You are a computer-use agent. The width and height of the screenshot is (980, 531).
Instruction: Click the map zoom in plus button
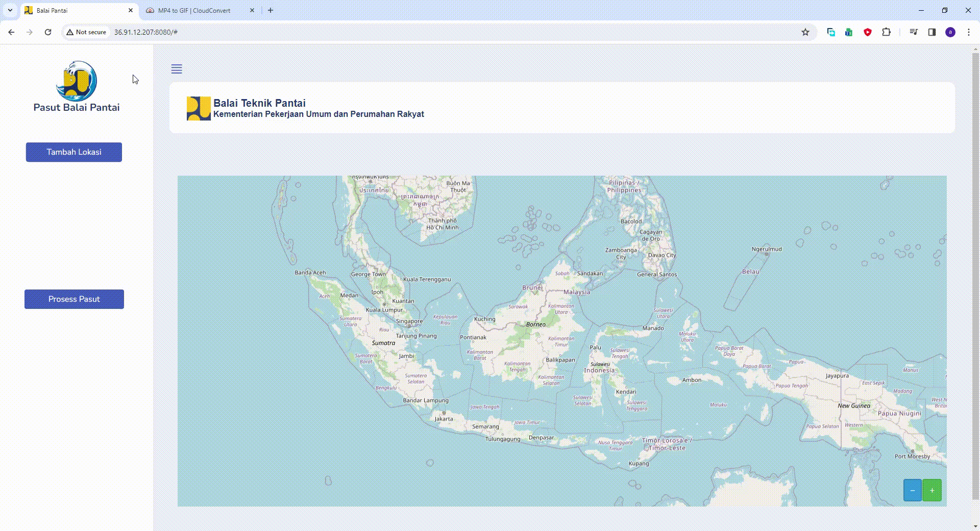[x=932, y=490]
